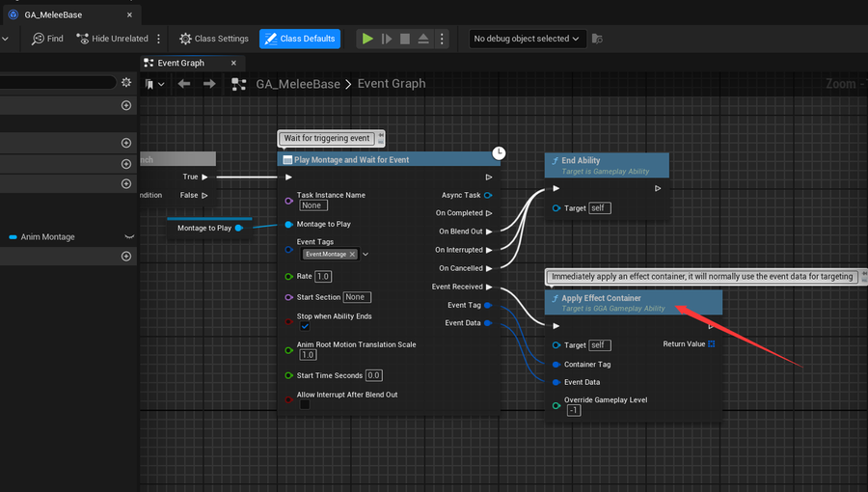Screen dimensions: 868x492
Task: Select the End Ability node header
Action: point(607,166)
